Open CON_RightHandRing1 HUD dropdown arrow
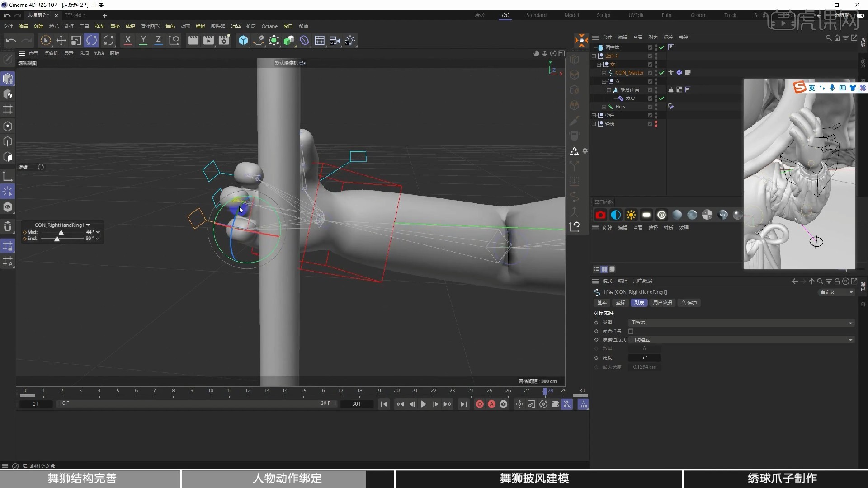The image size is (868, 488). click(x=88, y=225)
